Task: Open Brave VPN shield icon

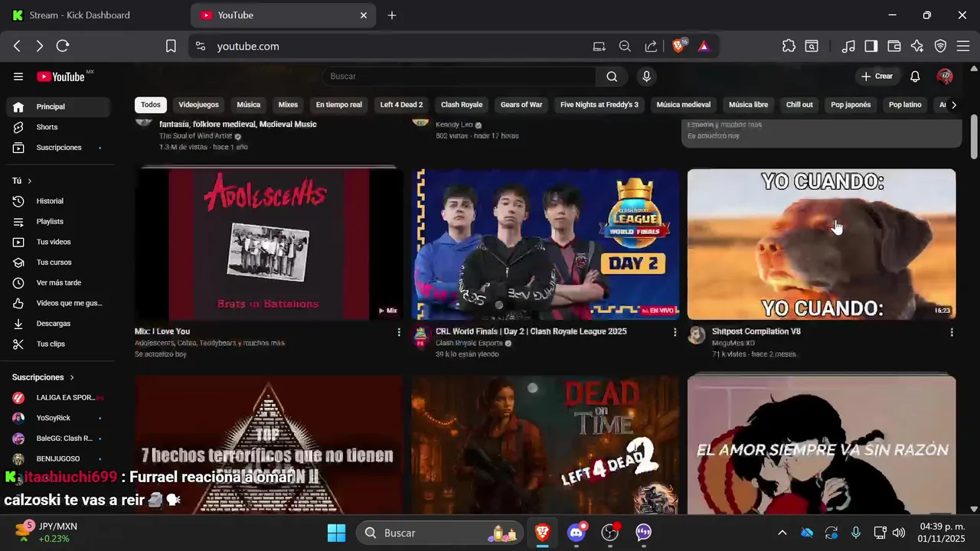Action: coord(940,46)
